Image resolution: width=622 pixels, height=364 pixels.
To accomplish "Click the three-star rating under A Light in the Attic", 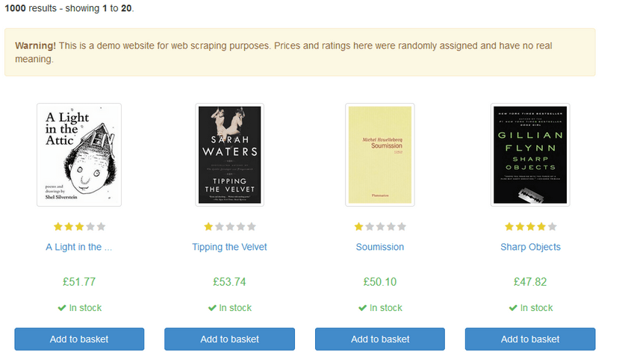I will (79, 227).
